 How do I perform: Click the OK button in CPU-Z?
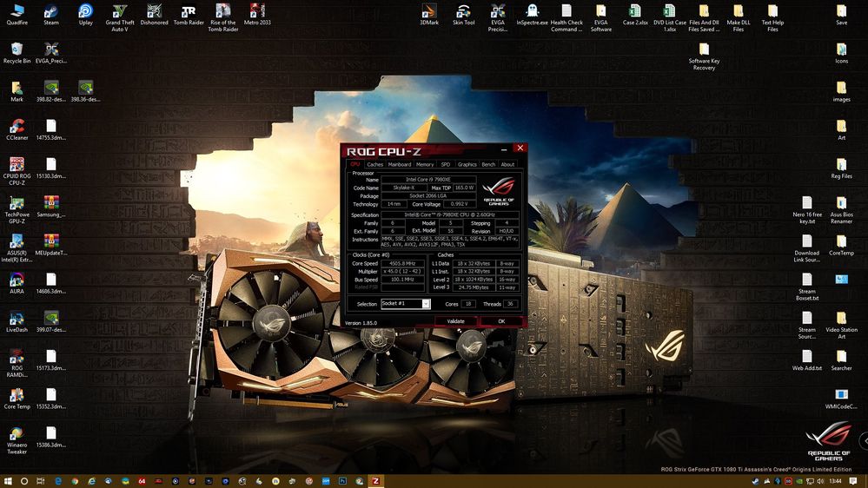pos(501,321)
